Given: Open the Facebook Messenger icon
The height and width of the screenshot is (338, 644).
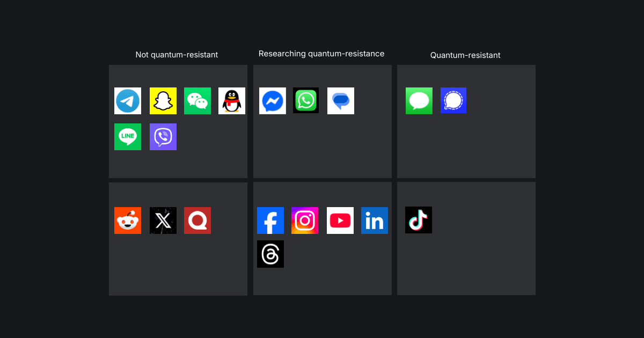Looking at the screenshot, I should 273,100.
